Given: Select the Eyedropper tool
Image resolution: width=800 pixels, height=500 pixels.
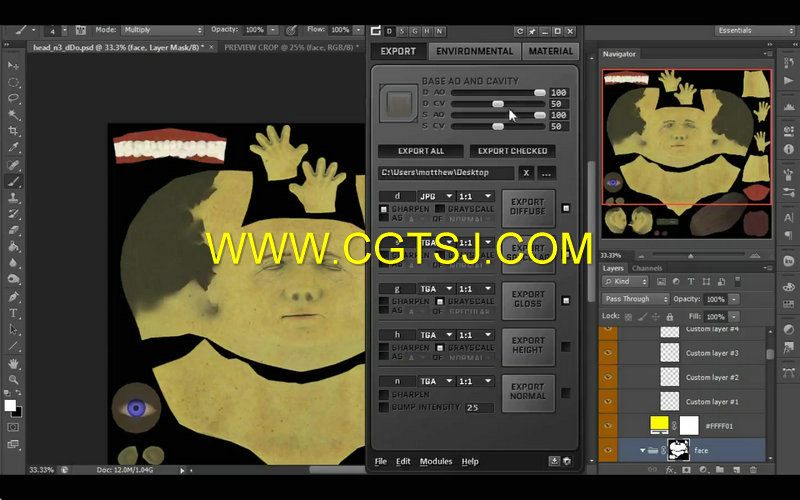Looking at the screenshot, I should 13,147.
